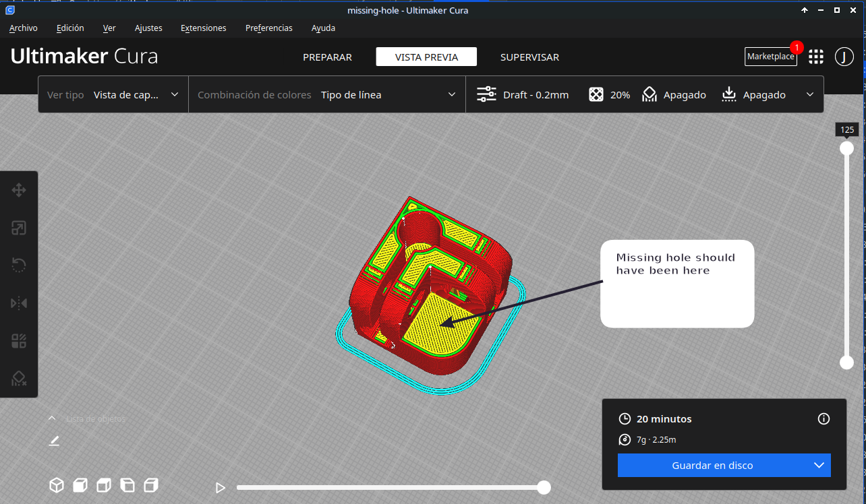Screen dimensions: 866x504
Task: Switch to 3D perspective view cube
Action: [x=57, y=485]
